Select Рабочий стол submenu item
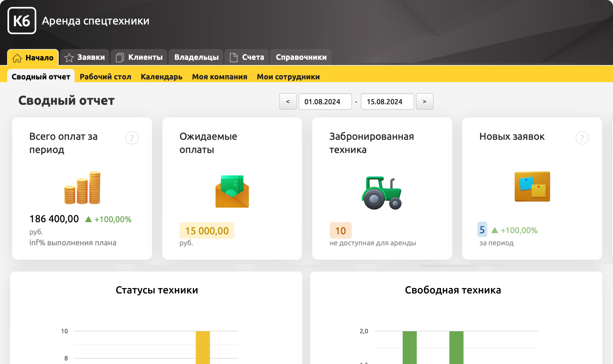This screenshot has height=364, width=613. point(105,77)
